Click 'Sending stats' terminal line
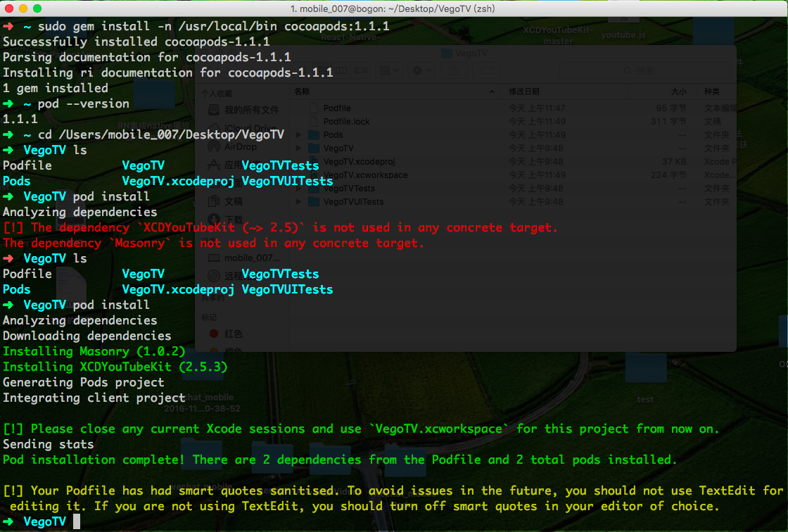This screenshot has height=532, width=788. click(49, 444)
